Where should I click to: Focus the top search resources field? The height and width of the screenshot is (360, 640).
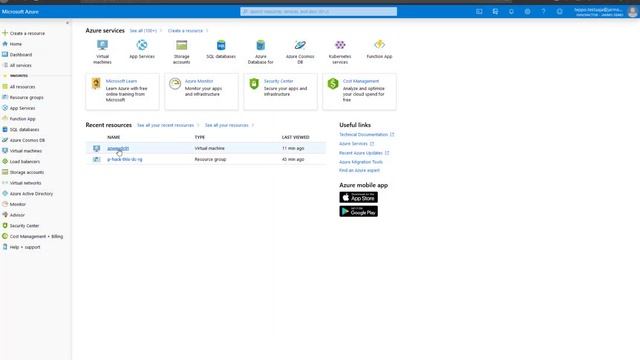point(318,11)
